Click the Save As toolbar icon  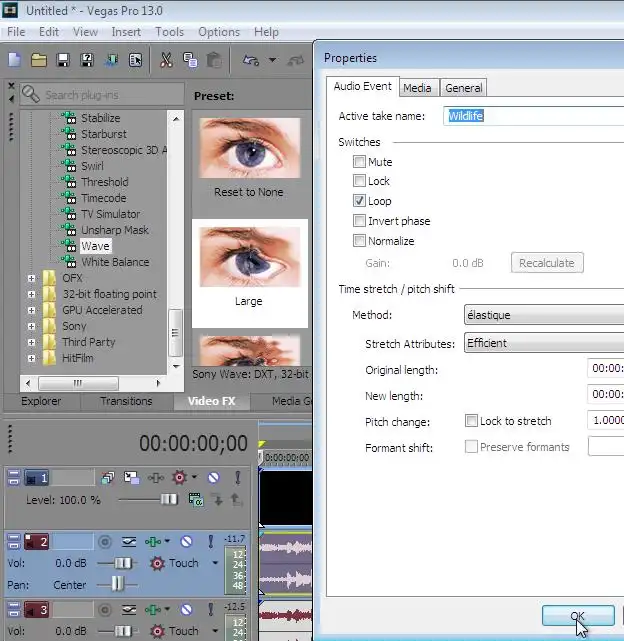[87, 60]
